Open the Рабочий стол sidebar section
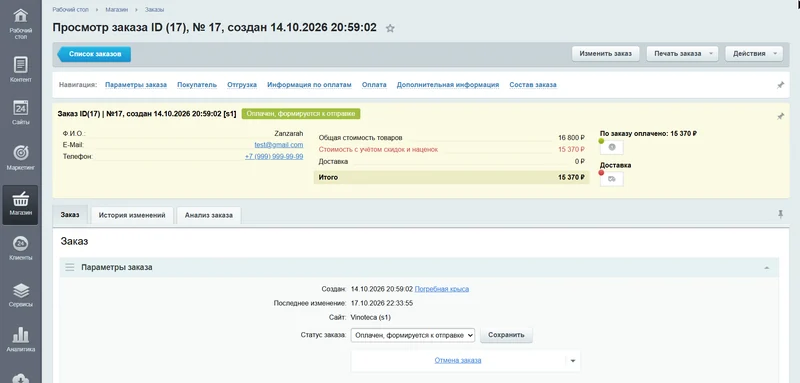800x383 pixels. coord(20,24)
